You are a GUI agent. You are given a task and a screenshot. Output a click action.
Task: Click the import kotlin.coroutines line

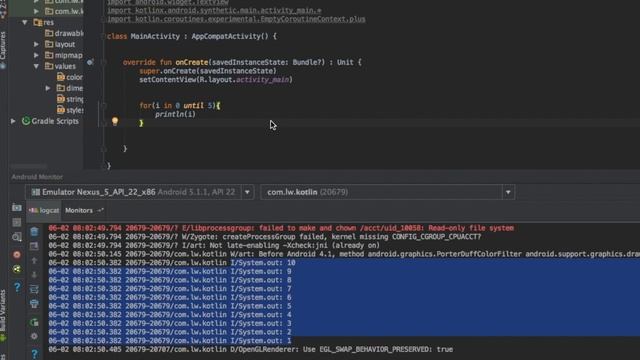(236, 19)
